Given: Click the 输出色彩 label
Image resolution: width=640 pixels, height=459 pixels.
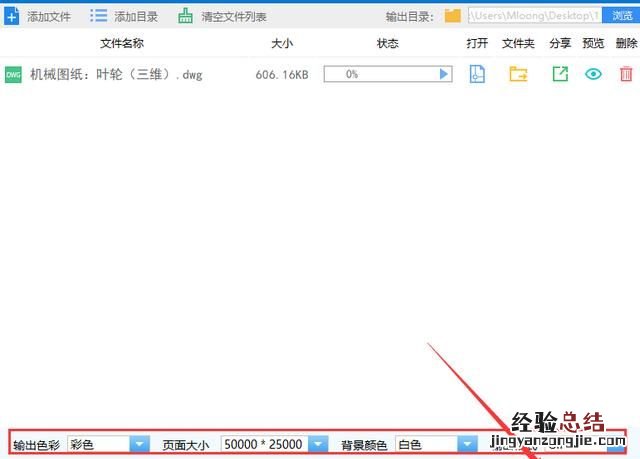Looking at the screenshot, I should [x=36, y=445].
